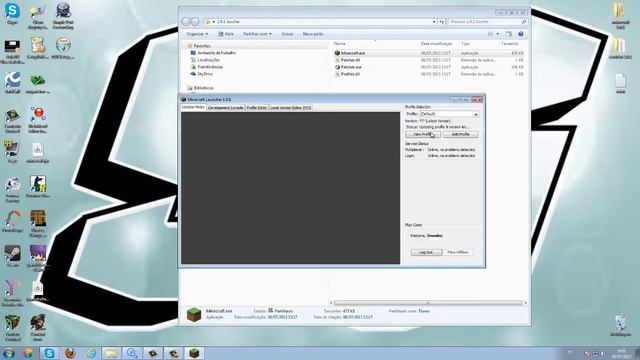Image resolution: width=640 pixels, height=360 pixels.
Task: Click the New Profile button
Action: pyautogui.click(x=423, y=134)
